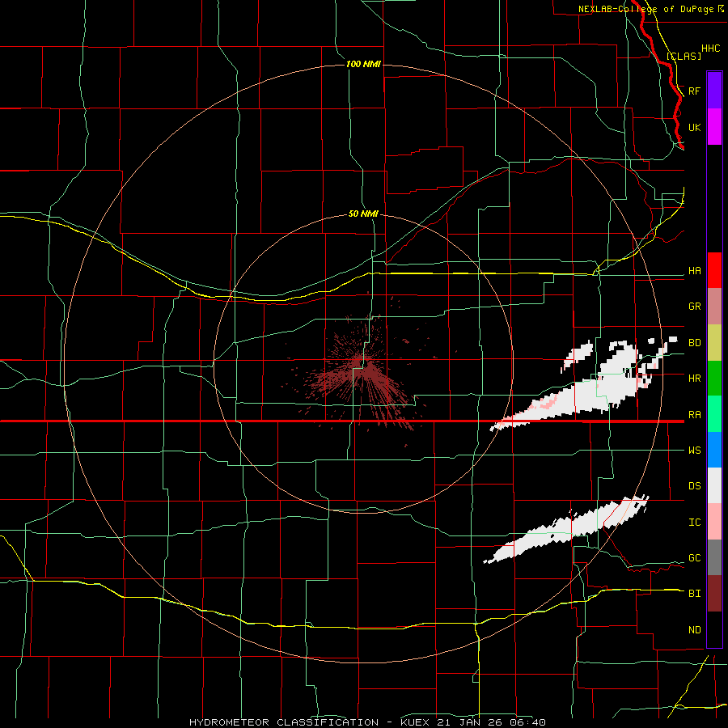Click the lower white dry snow band
Image resolution: width=728 pixels, height=728 pixels.
tap(566, 530)
